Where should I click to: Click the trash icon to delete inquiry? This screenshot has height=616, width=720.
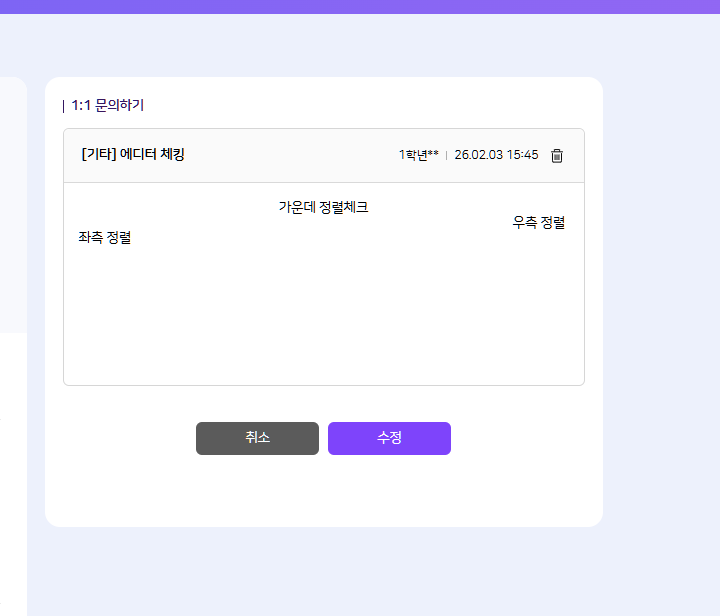(x=557, y=155)
